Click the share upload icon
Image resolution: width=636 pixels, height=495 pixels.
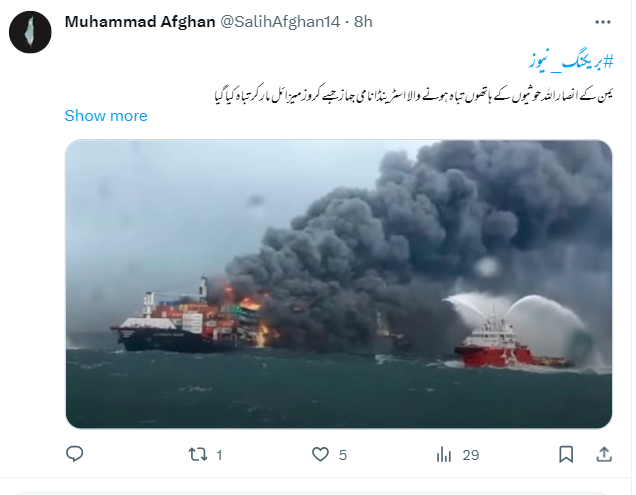coord(604,454)
